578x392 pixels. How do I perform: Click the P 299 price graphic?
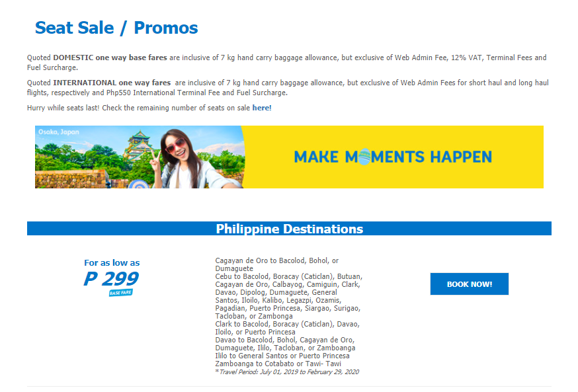(111, 278)
